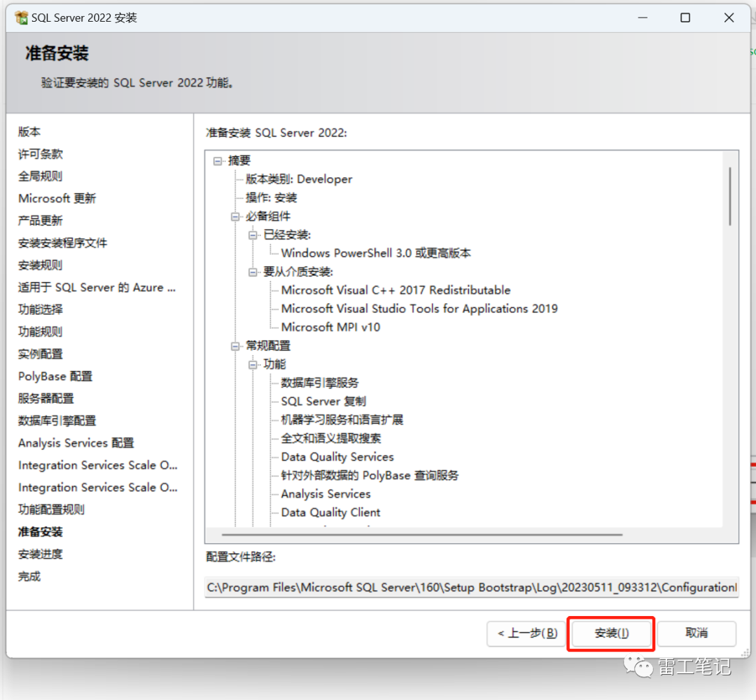Collapse the 已经安装 tree node
Screen dimensions: 756x700
click(x=253, y=235)
